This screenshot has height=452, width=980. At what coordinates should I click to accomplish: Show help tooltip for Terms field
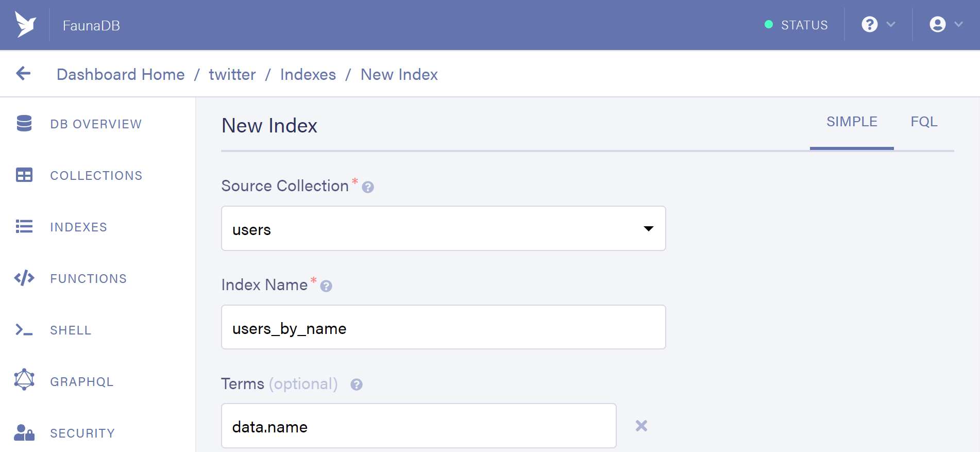357,384
